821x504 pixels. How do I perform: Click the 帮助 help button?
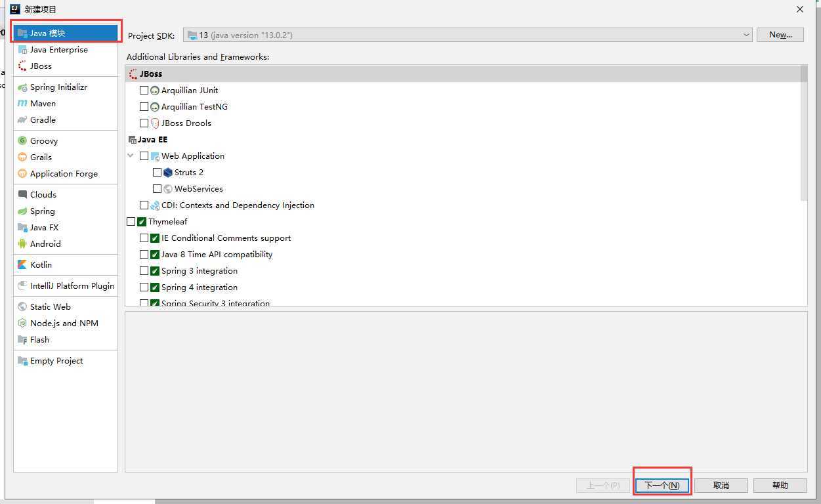tap(780, 486)
